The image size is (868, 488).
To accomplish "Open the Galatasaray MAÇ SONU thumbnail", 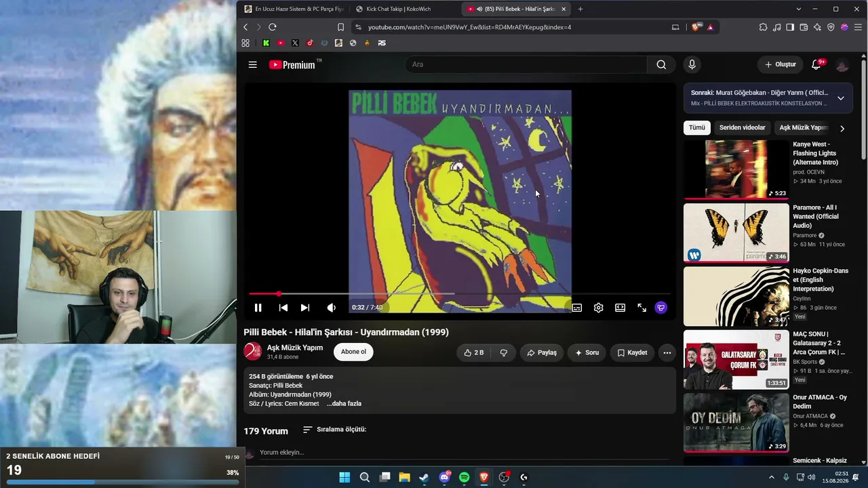I will [736, 359].
